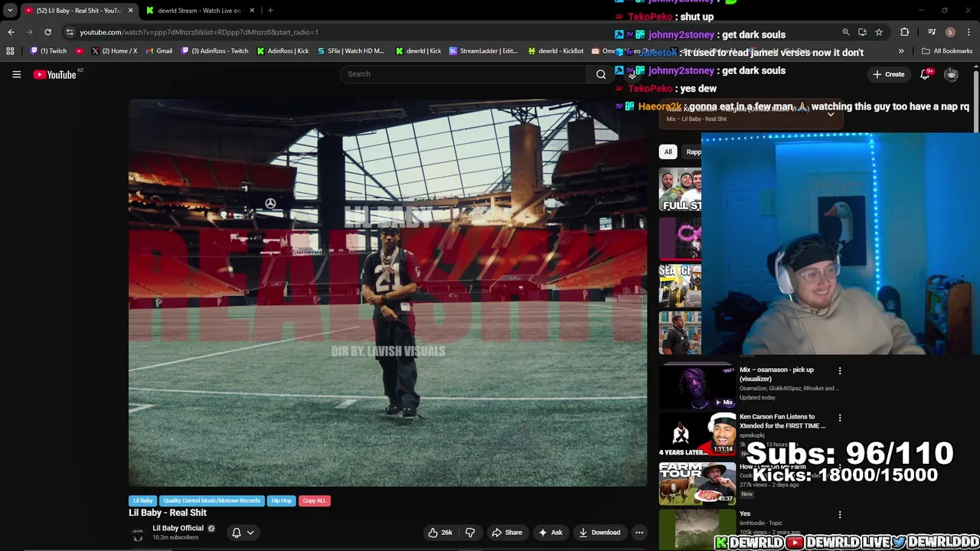Screen dimensions: 980x551
Task: Toggle the channel notification bell
Action: [237, 533]
